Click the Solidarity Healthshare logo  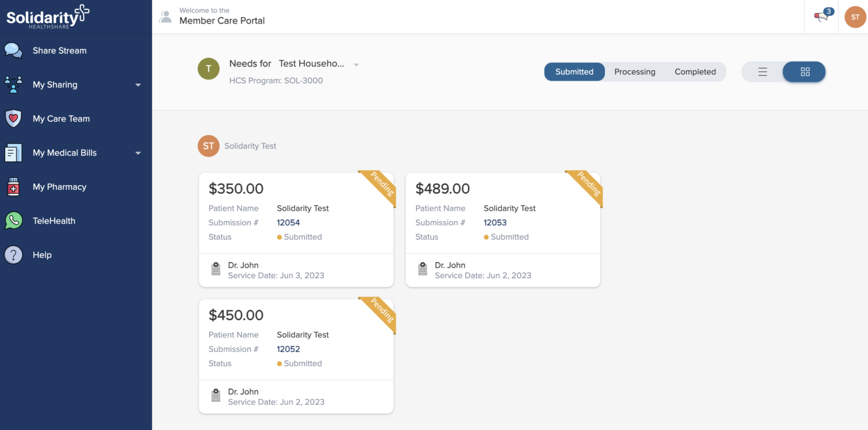pos(47,16)
